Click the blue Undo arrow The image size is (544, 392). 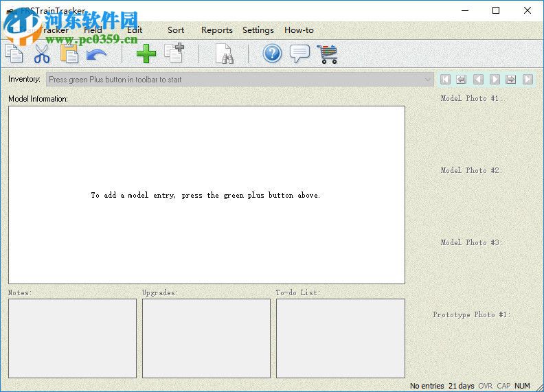pyautogui.click(x=96, y=55)
